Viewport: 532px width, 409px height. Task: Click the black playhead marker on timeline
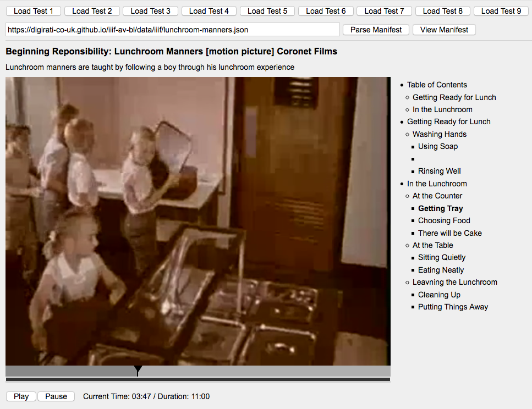(x=138, y=371)
